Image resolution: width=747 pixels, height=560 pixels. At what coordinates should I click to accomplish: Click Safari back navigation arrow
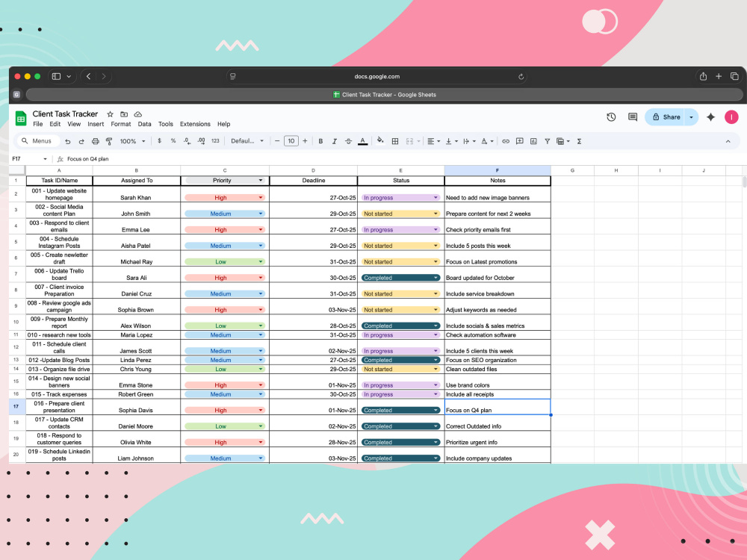88,76
